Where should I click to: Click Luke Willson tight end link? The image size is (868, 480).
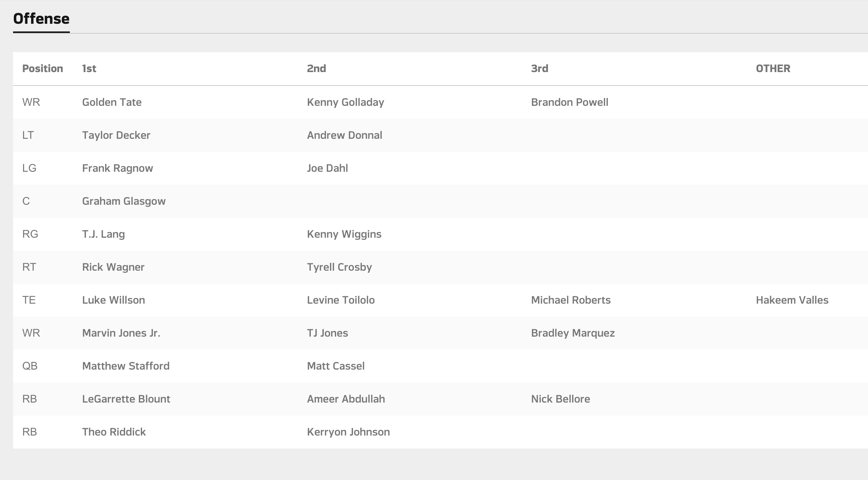click(114, 300)
